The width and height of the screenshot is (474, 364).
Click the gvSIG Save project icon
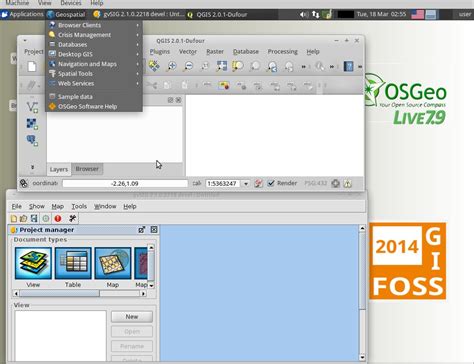click(x=34, y=219)
